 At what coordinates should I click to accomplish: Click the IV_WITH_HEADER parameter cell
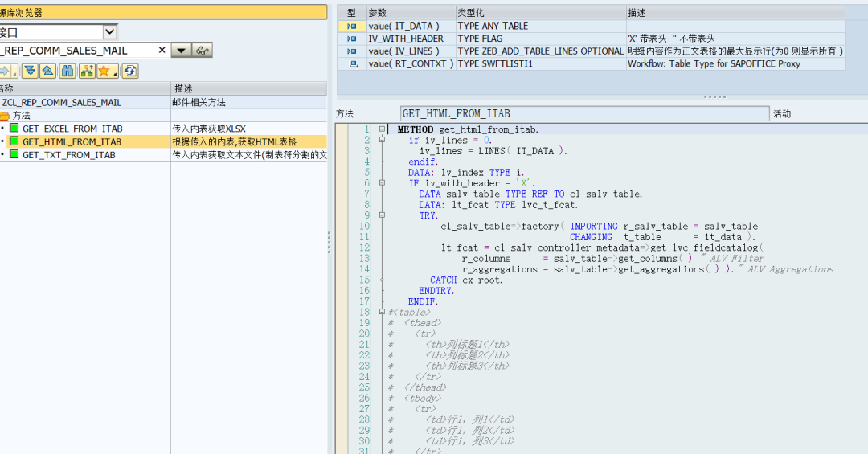tap(411, 39)
